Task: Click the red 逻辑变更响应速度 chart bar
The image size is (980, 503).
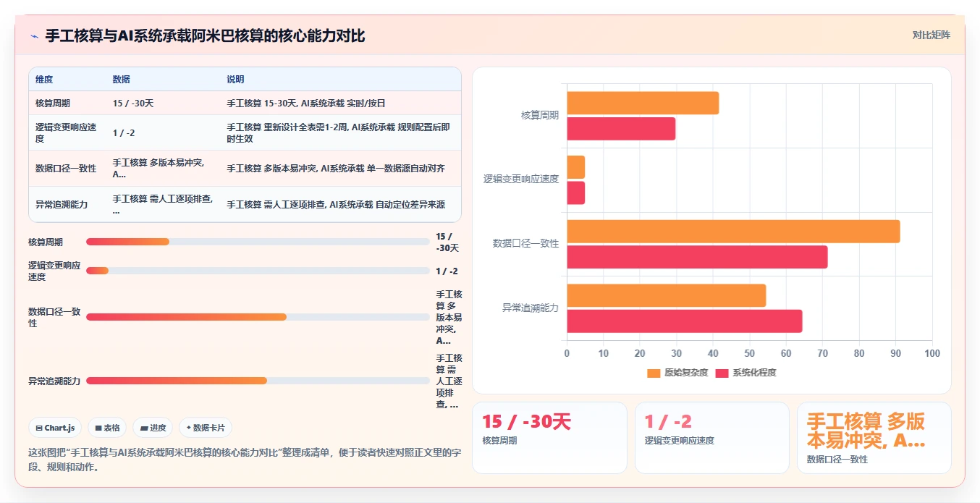Action: [x=575, y=193]
